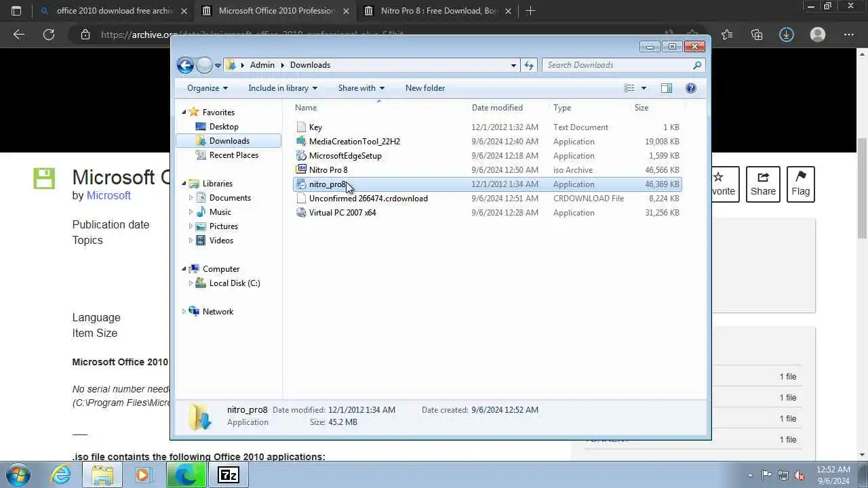Switch to office 2010 download browser tab
868x488 pixels.
[113, 11]
